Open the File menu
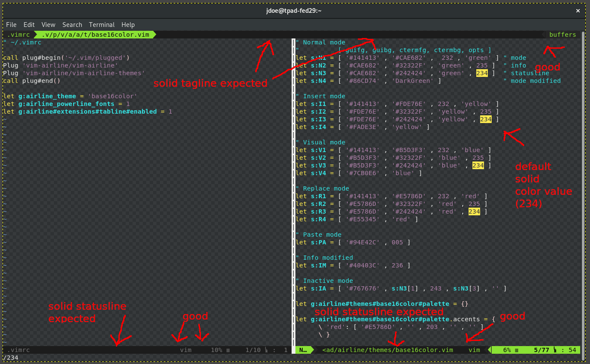The width and height of the screenshot is (590, 364). tap(11, 25)
